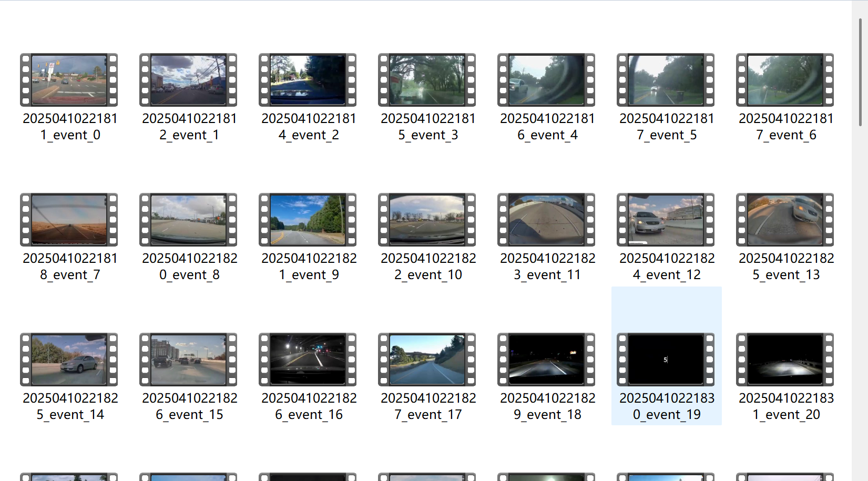
Task: Select video thumbnail 20250410221820_event_8
Action: click(x=188, y=220)
